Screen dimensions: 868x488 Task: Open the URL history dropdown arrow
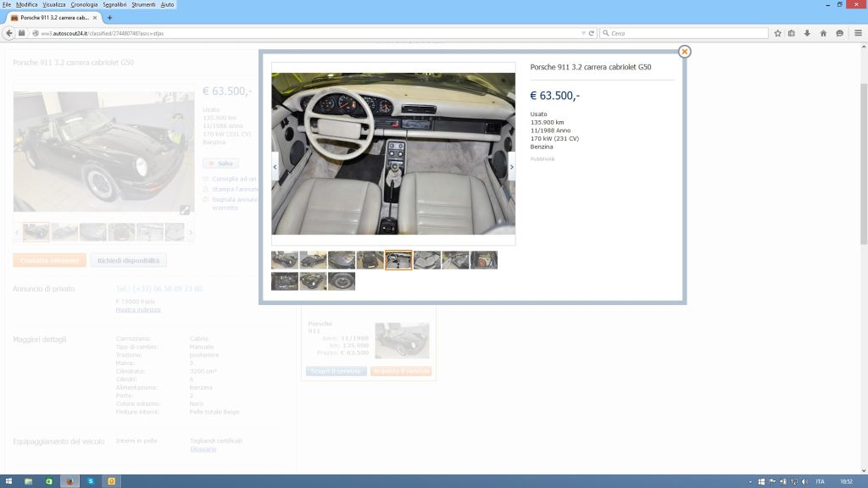click(x=583, y=33)
